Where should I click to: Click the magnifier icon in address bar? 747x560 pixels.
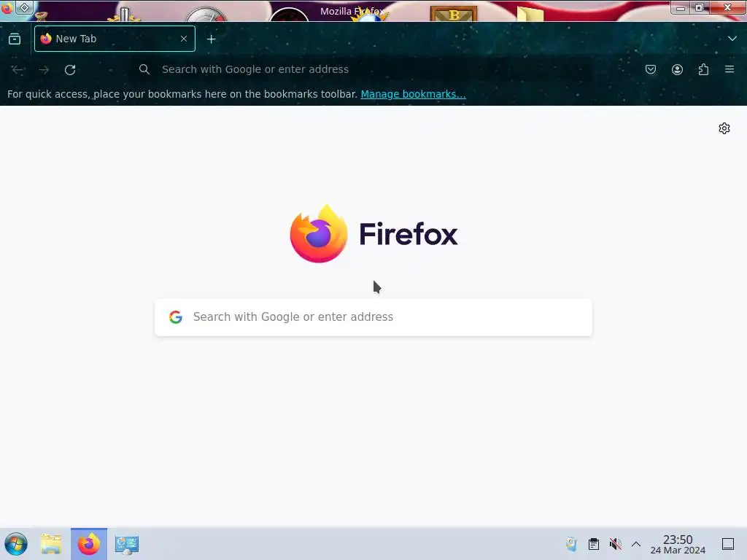coord(144,69)
